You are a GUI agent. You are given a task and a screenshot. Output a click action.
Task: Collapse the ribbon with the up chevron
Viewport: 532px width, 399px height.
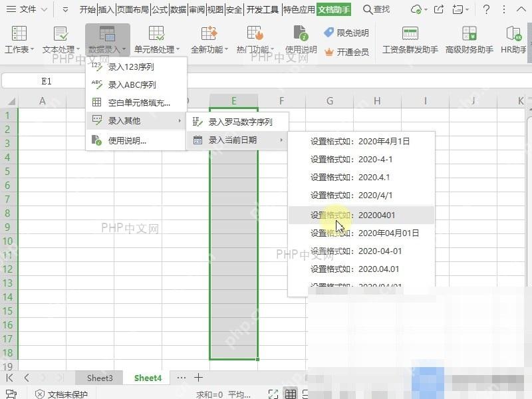(521, 9)
